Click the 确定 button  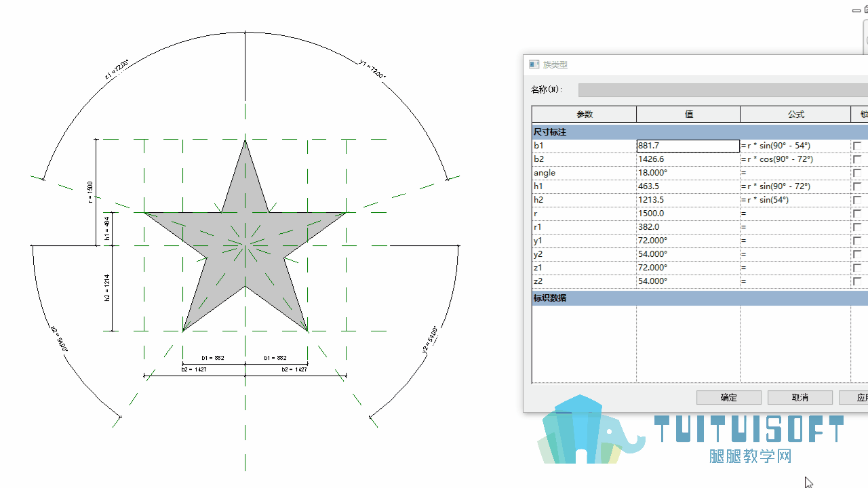coord(729,398)
